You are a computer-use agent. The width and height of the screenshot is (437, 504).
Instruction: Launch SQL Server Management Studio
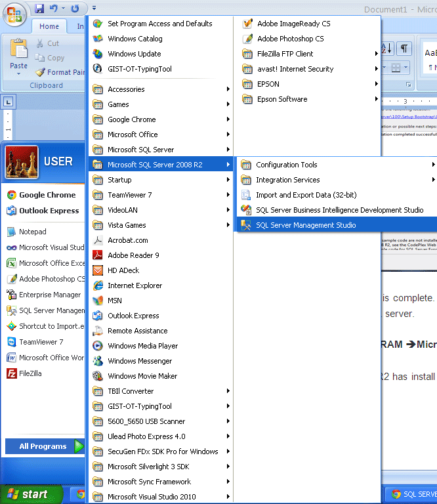pyautogui.click(x=337, y=225)
